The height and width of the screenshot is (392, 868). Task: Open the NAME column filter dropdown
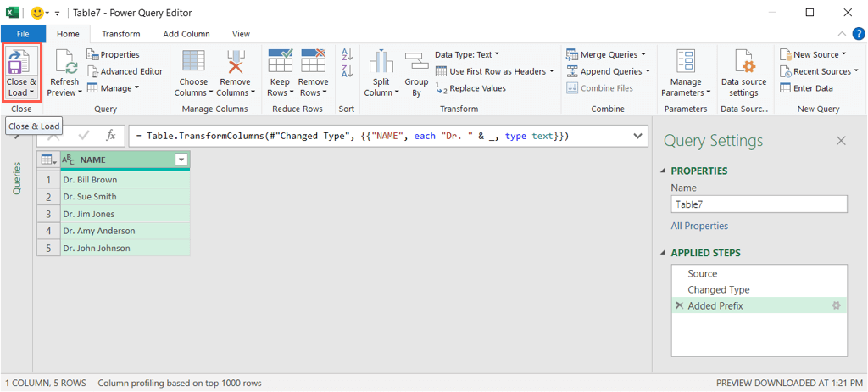pos(181,160)
